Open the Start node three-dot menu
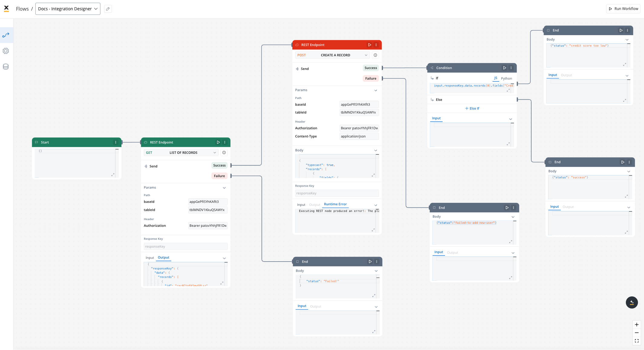 tap(115, 142)
